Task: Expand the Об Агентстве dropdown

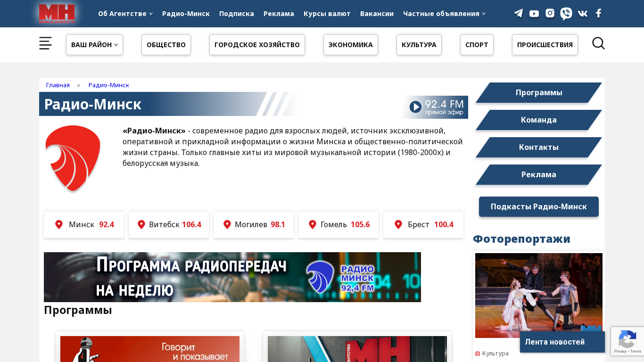Action: (x=125, y=14)
